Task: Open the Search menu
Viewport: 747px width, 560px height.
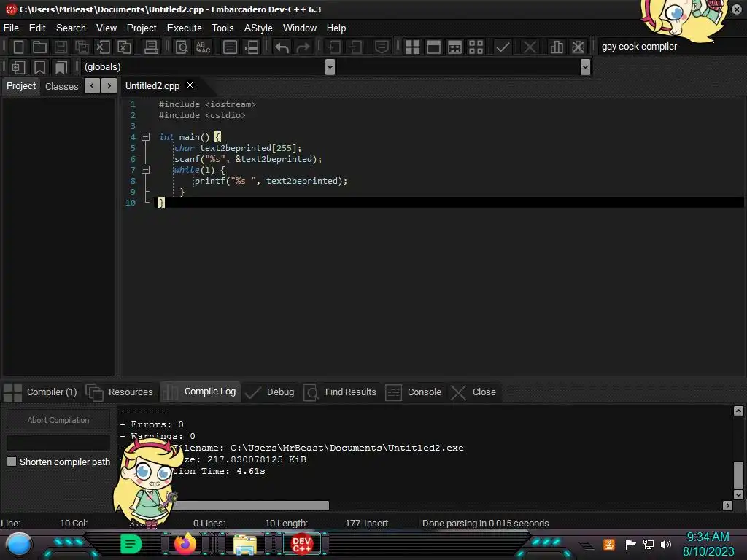Action: 71,28
